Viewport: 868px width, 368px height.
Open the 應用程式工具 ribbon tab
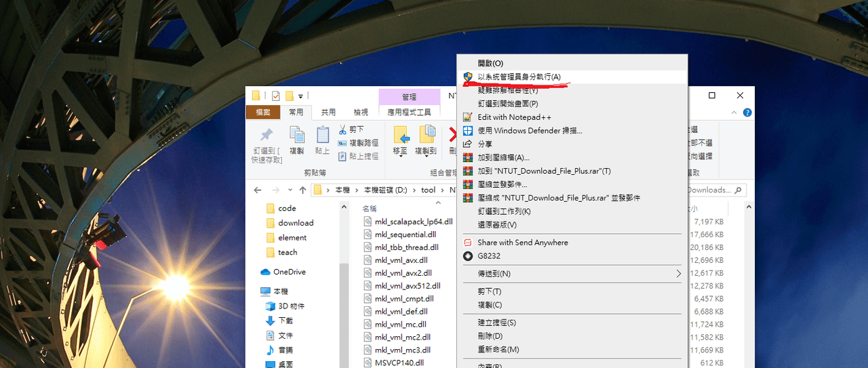pos(409,113)
